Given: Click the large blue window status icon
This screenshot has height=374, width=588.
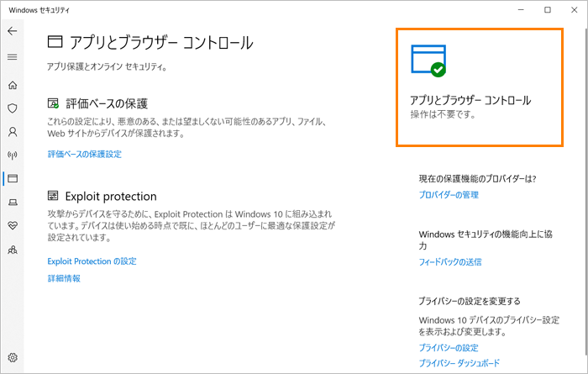Looking at the screenshot, I should point(428,61).
